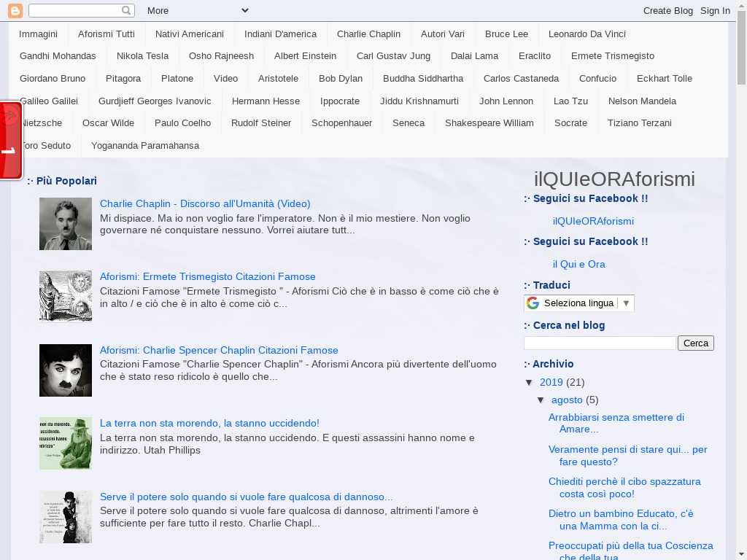Image resolution: width=747 pixels, height=560 pixels.
Task: Click the Serve il potere post thumbnail
Action: coord(66,517)
